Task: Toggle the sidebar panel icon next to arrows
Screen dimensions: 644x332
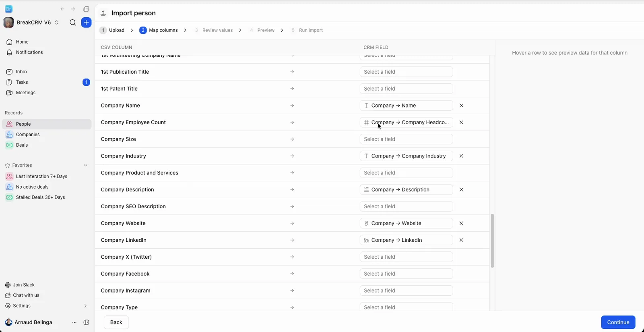Action: (86, 9)
